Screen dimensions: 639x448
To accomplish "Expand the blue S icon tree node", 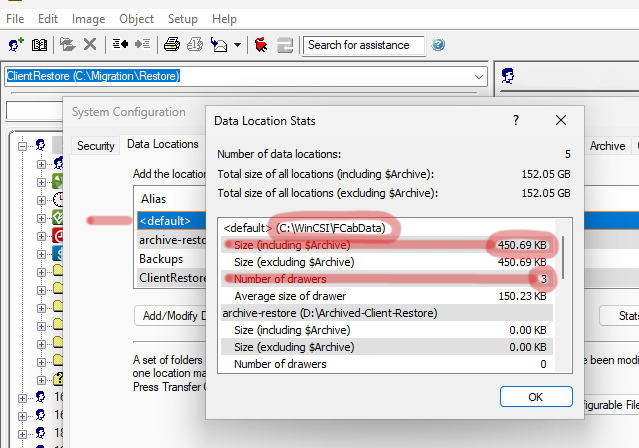I will (41, 254).
